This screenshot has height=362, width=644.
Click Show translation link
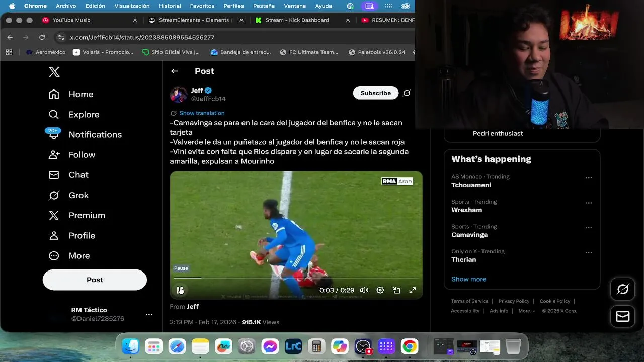pos(202,113)
